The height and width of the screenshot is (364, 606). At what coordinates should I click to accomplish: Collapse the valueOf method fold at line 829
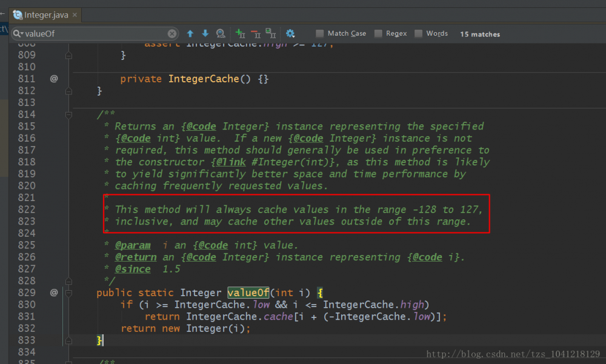(x=68, y=293)
